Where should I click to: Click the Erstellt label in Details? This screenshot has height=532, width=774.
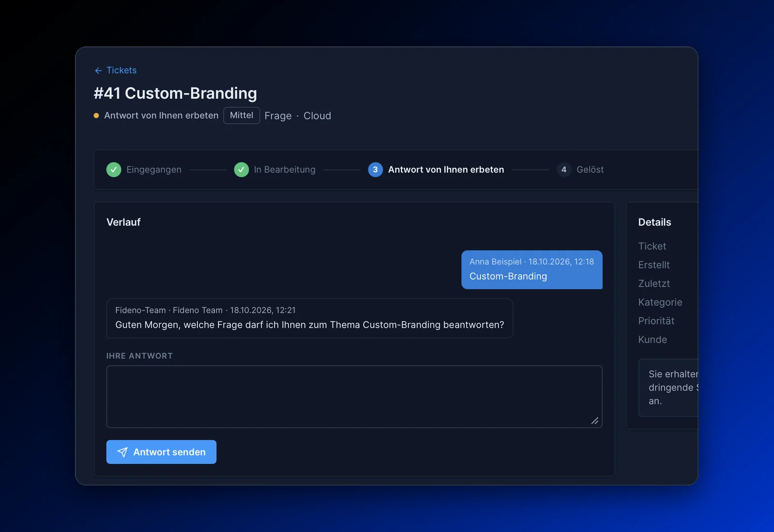[x=654, y=265]
